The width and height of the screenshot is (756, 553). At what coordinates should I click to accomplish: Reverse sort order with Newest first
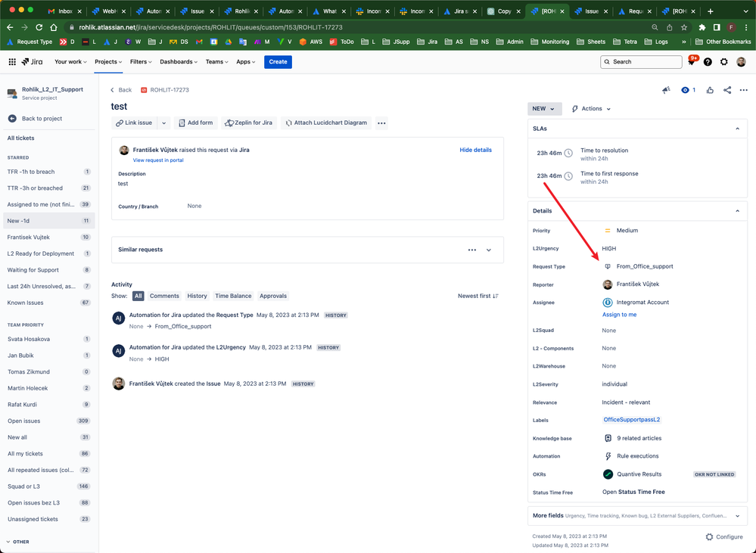pos(478,296)
